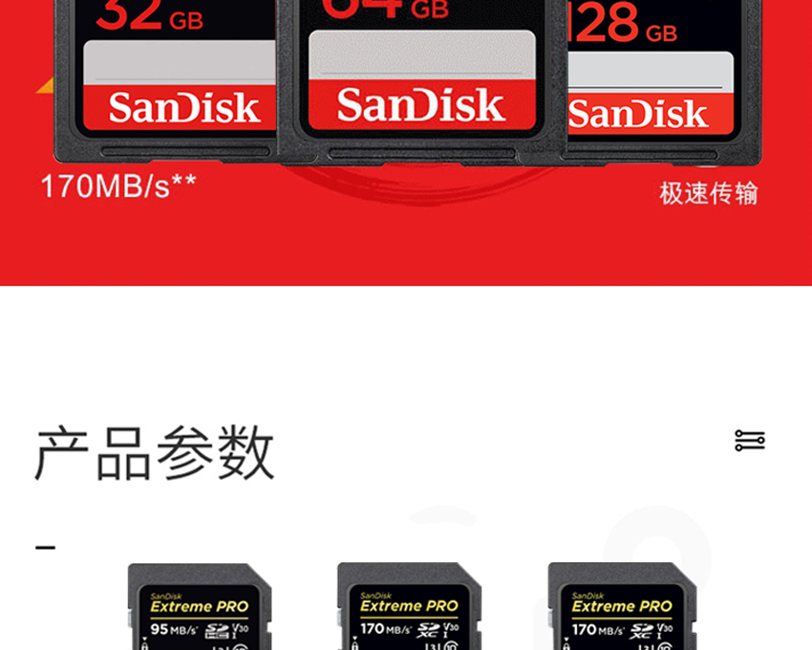
Task: Click the short dash below 产品参数 heading
Action: click(46, 548)
